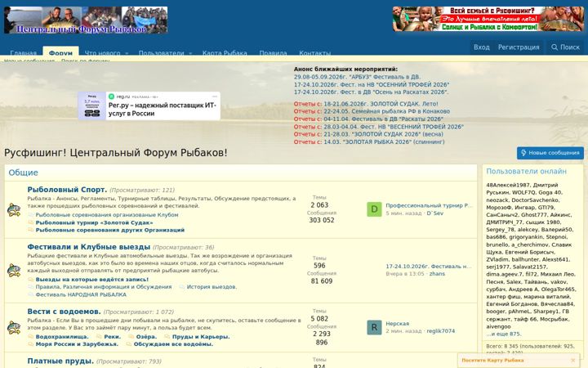Open Осень на Раскатах 2026 announcement
Viewport: 588px width, 368px height.
(372, 92)
